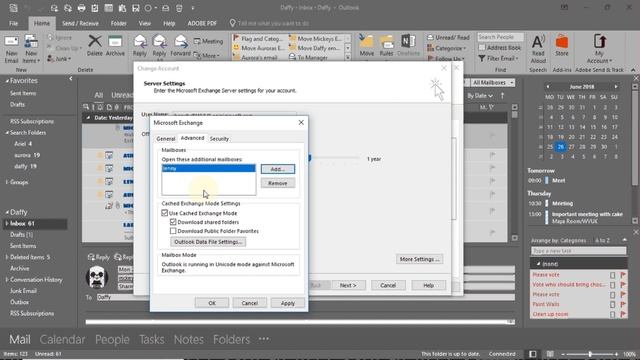Open the File menu tab
This screenshot has width=640, height=360.
coord(13,23)
